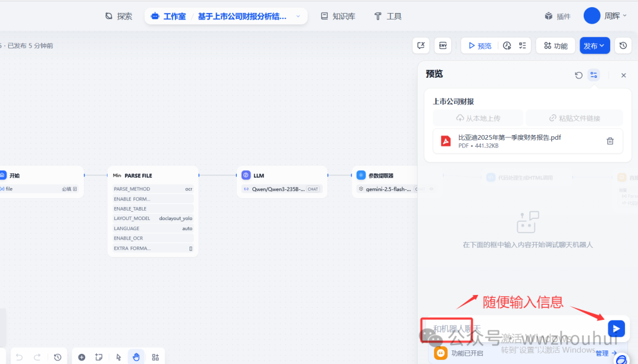Expand the app name dropdown chevron

298,17
